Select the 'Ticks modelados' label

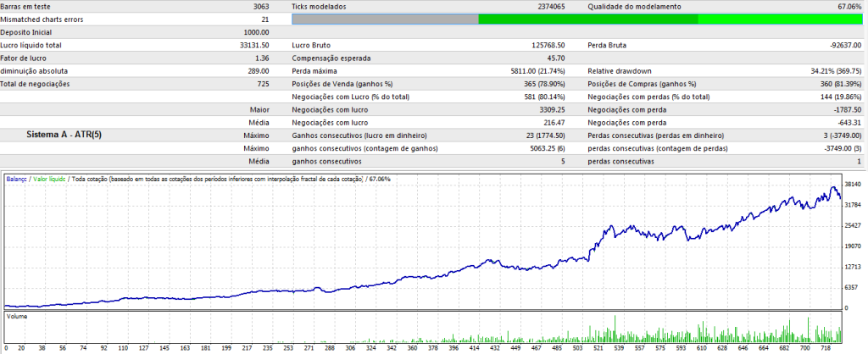coord(319,7)
